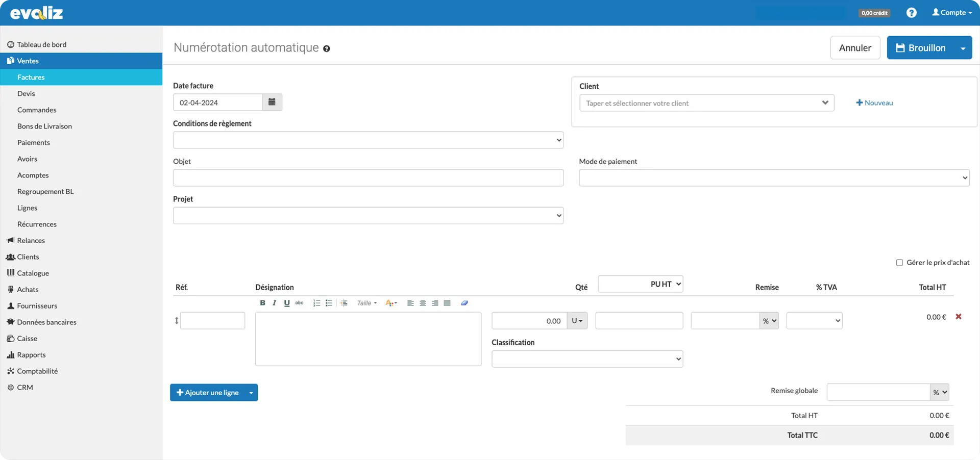Toggle italic formatting in the designation editor
980x460 pixels.
275,303
